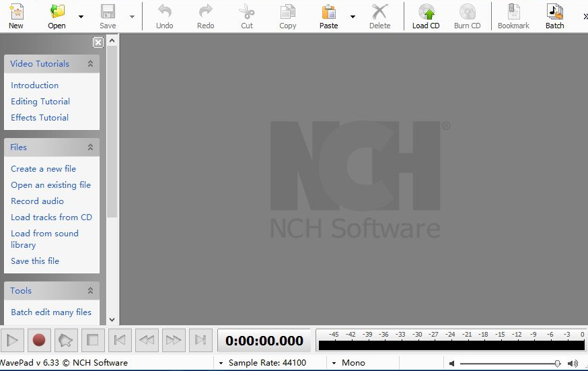
Task: Open the Effects Tutorial link
Action: [40, 117]
